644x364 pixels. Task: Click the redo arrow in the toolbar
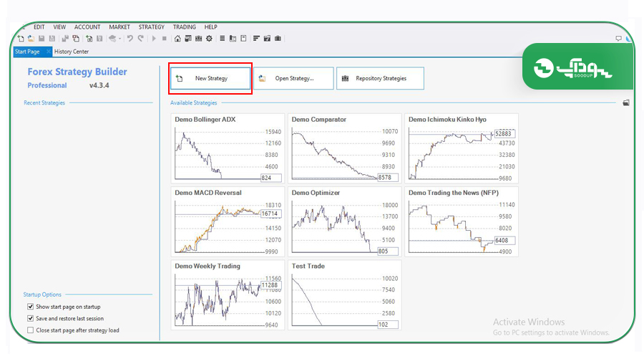click(140, 39)
